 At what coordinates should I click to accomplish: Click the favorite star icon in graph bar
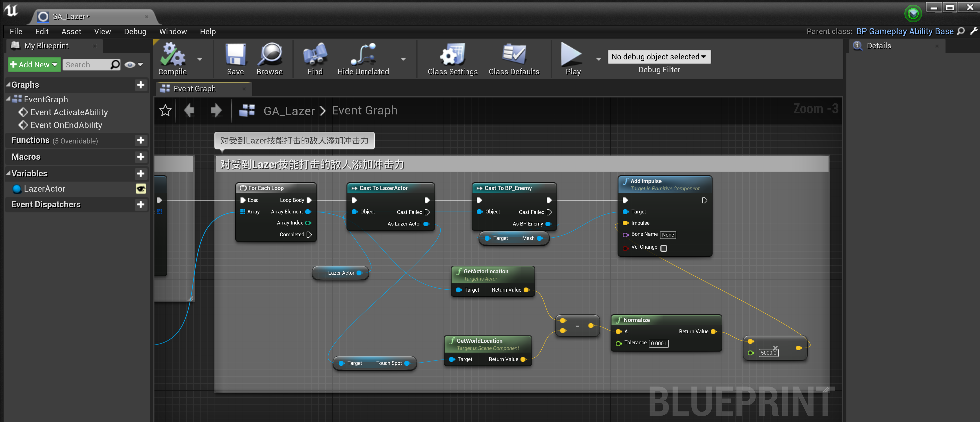pyautogui.click(x=165, y=111)
